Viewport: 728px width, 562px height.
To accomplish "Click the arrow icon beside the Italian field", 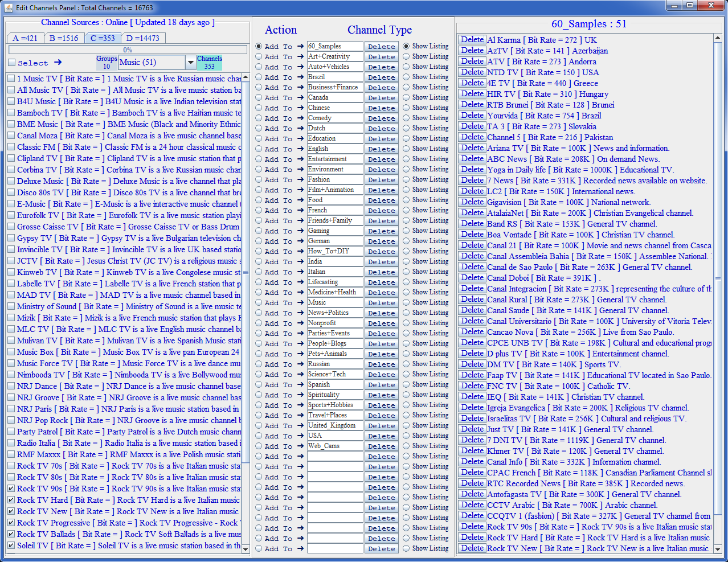I will (x=300, y=272).
